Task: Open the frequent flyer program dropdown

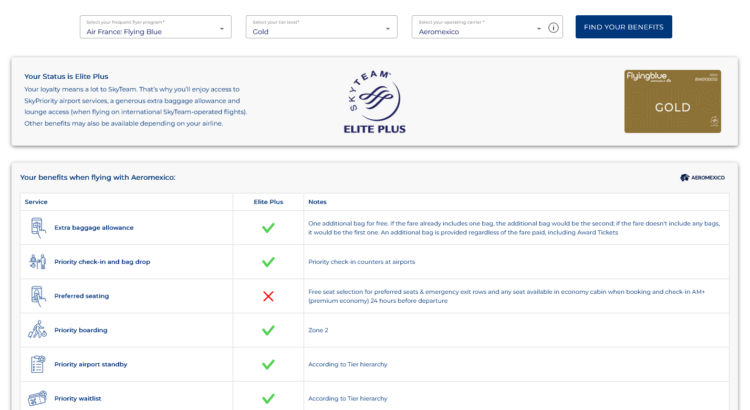Action: click(x=154, y=27)
